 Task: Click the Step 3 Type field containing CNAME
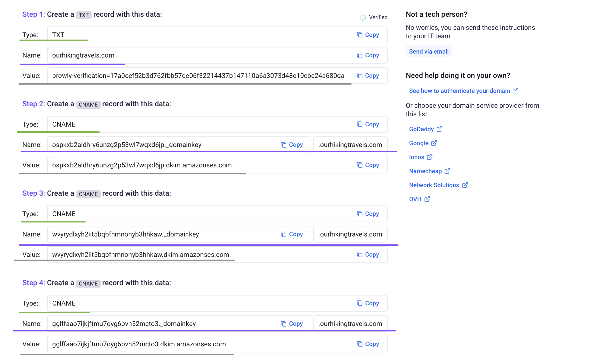(217, 214)
